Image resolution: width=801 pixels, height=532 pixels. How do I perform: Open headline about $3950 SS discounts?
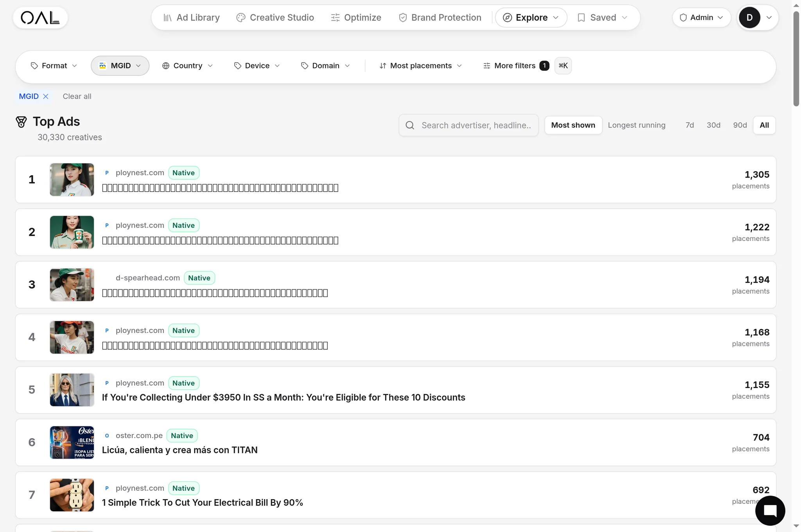284,397
